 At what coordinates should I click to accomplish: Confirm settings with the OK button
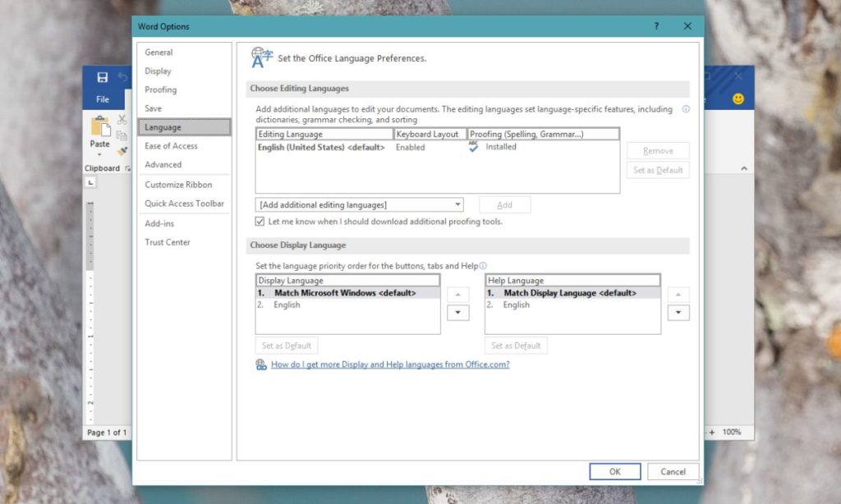coord(614,471)
